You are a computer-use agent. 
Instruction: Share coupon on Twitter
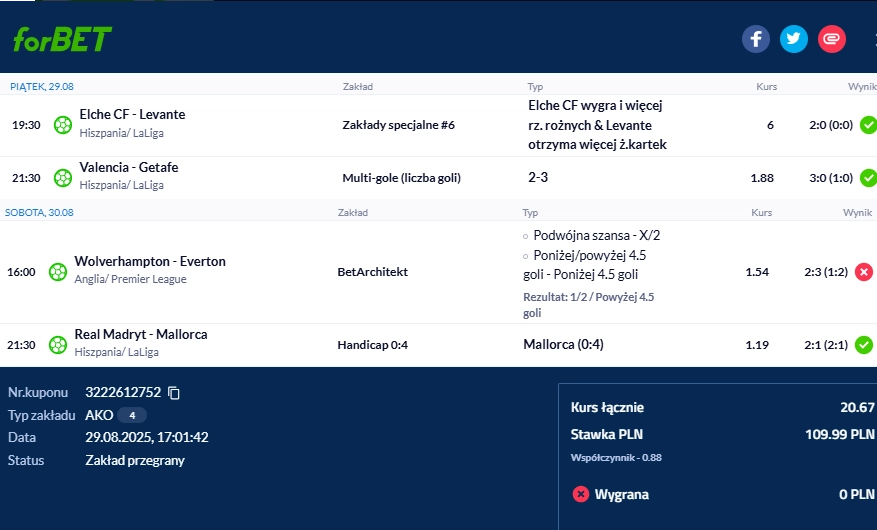pyautogui.click(x=794, y=39)
